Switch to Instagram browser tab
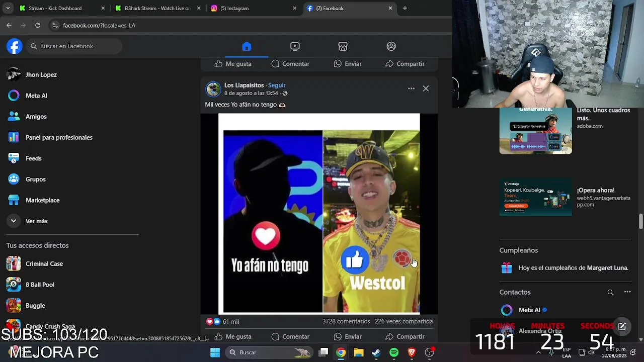The height and width of the screenshot is (362, 644). [x=254, y=8]
